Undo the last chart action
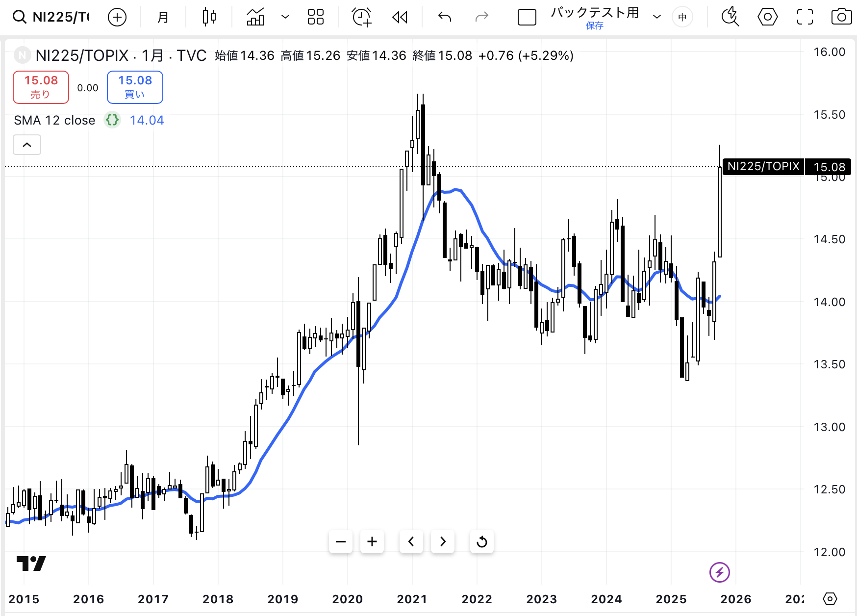Viewport: 857px width, 616px height. coord(445,17)
